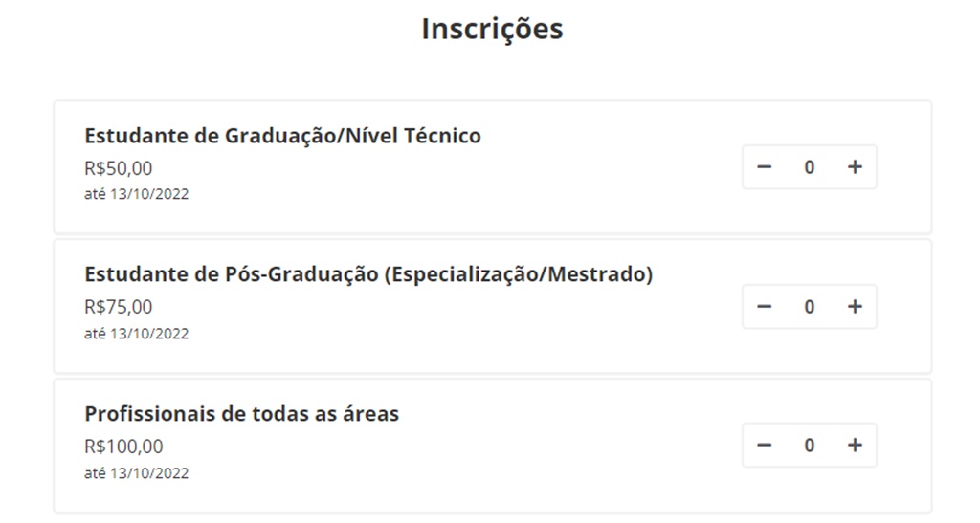Click quantity value for Graduação/Nível Técnico
980x523 pixels.
[x=810, y=167]
